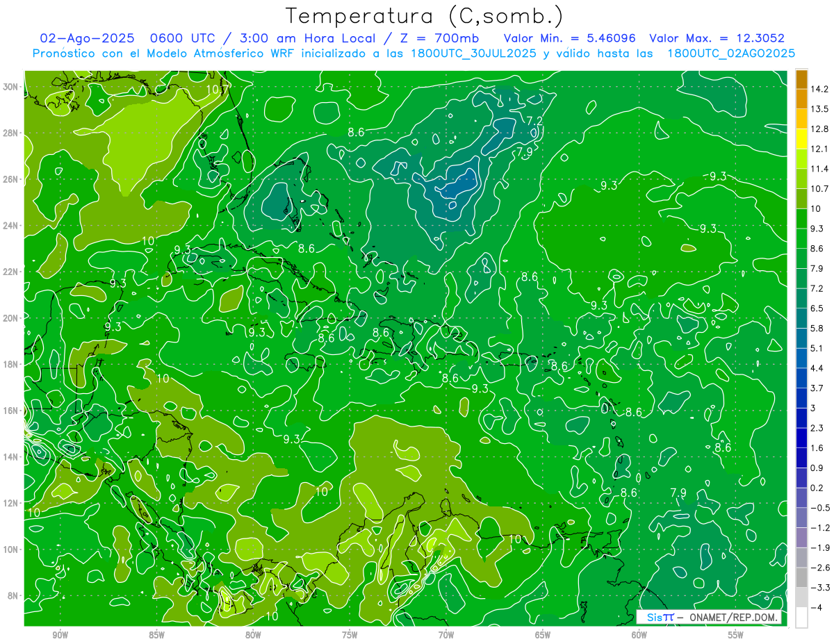Click the dark orange swatch at legend top
834x644 pixels.
(x=801, y=79)
